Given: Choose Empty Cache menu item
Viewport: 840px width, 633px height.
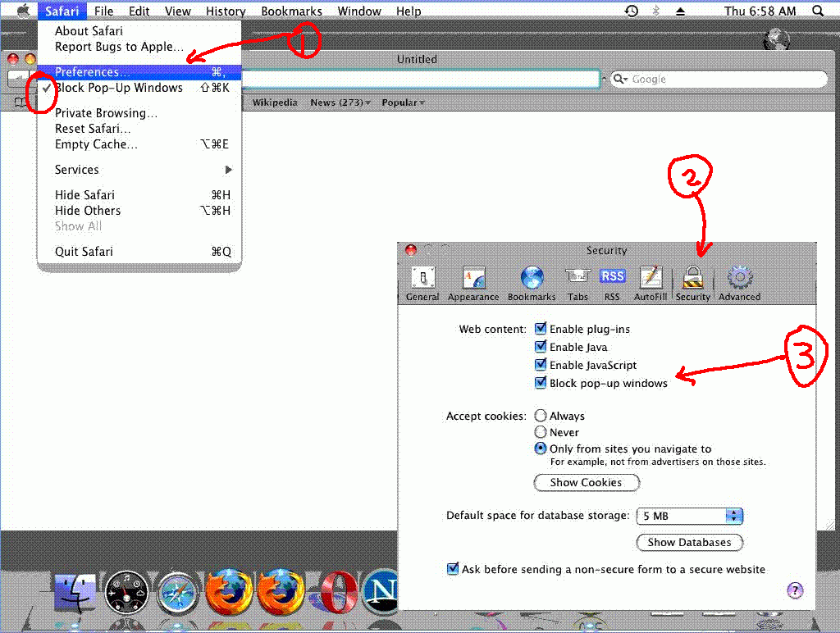Looking at the screenshot, I should tap(139, 144).
